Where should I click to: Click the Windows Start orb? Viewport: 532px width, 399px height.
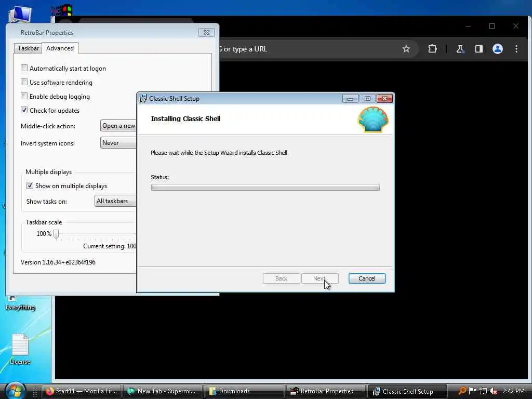coord(15,390)
